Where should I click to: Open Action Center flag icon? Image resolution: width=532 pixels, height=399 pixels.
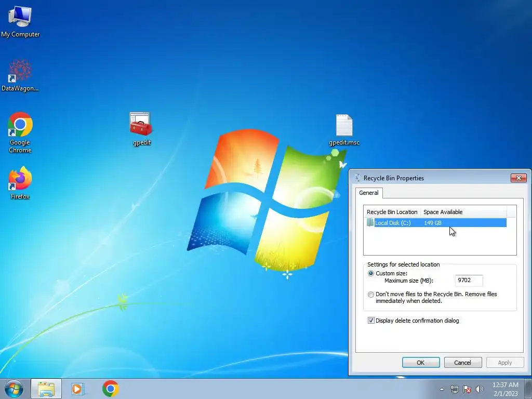point(467,389)
